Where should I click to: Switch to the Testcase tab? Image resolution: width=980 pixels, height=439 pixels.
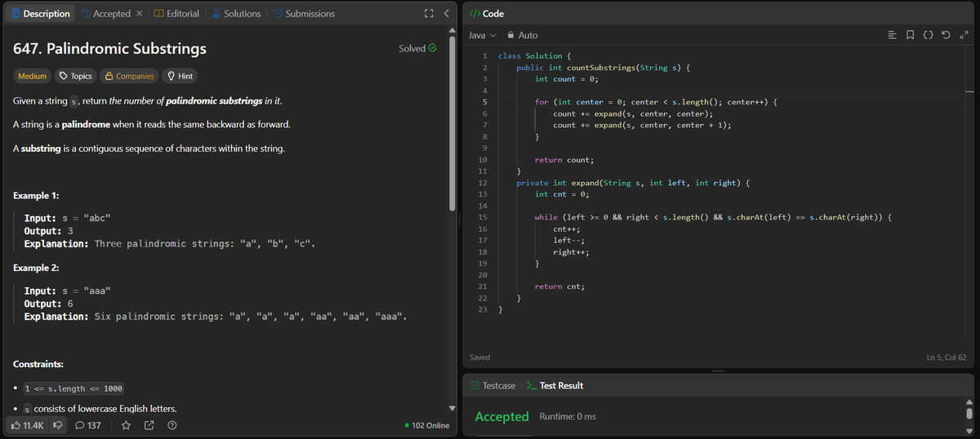(492, 385)
